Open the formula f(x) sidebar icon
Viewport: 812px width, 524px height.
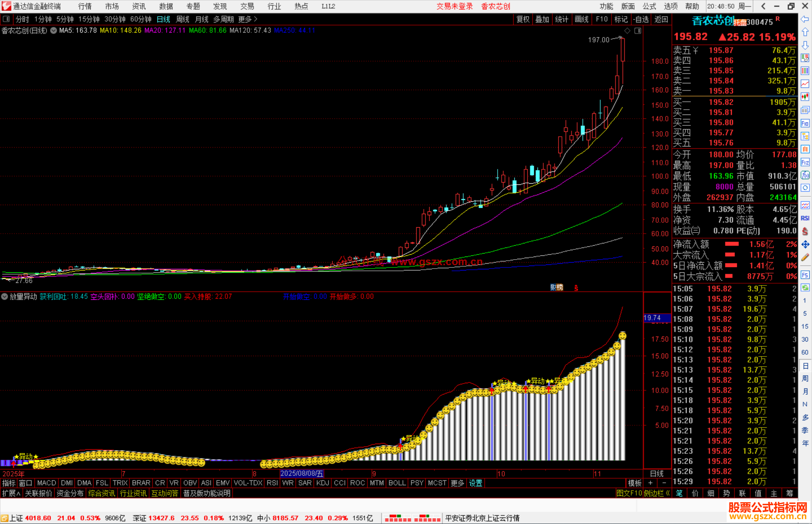coord(805,175)
